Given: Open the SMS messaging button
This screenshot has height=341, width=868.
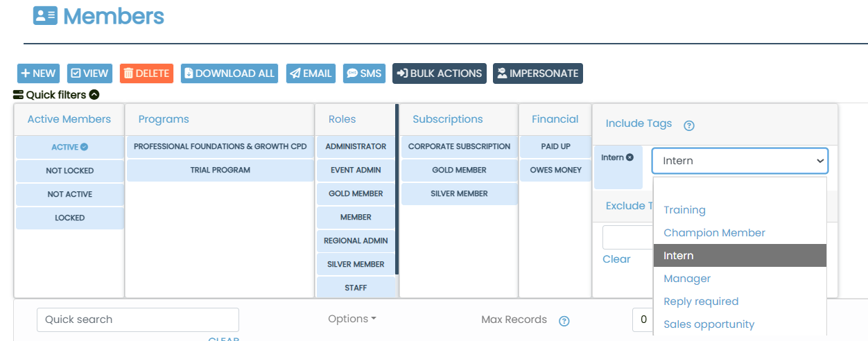Looking at the screenshot, I should 364,73.
